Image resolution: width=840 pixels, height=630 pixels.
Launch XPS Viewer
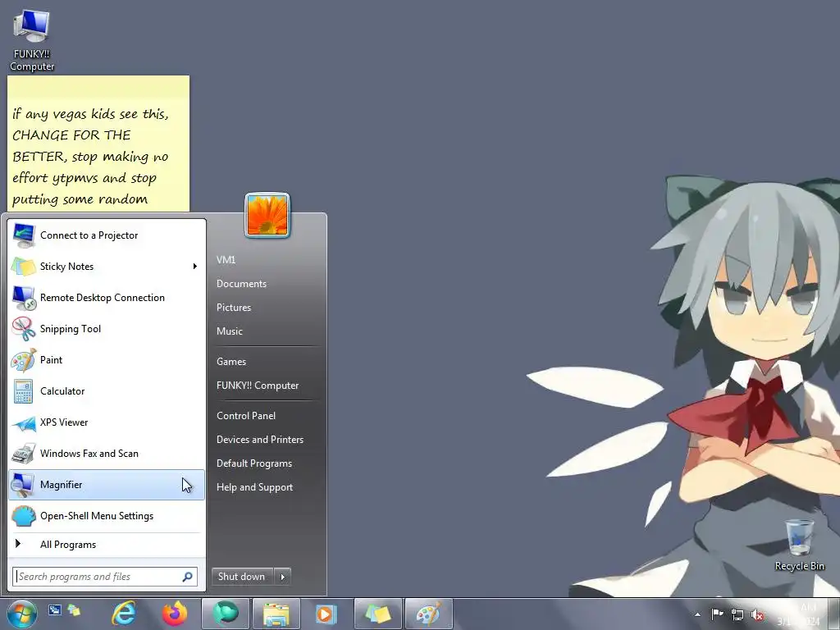pos(107,422)
